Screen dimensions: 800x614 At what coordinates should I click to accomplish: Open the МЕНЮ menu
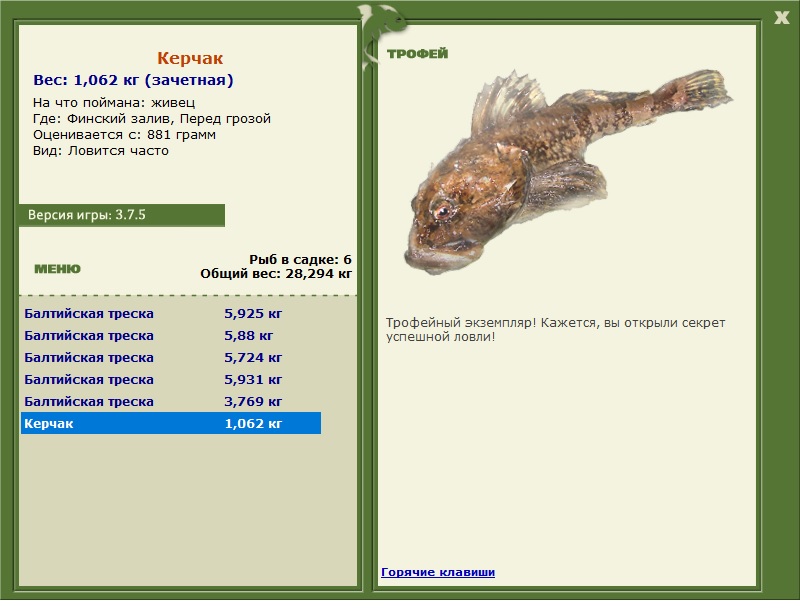point(57,269)
